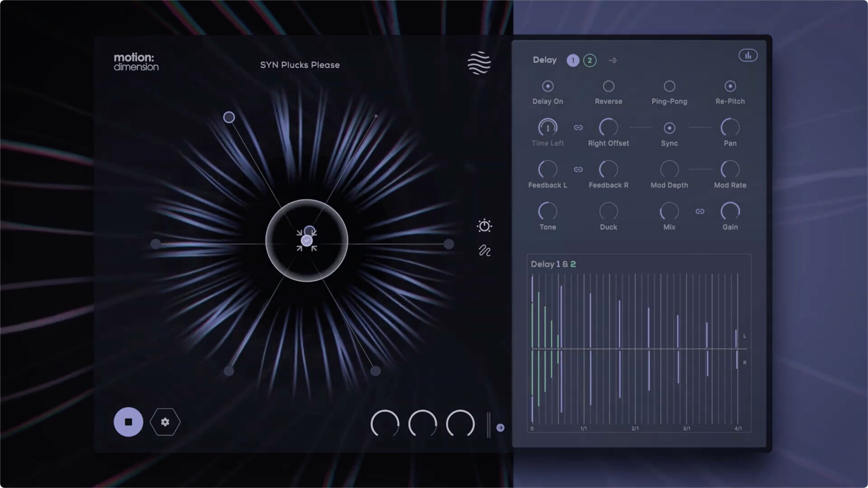Select Delay channel 2 tab

(590, 60)
